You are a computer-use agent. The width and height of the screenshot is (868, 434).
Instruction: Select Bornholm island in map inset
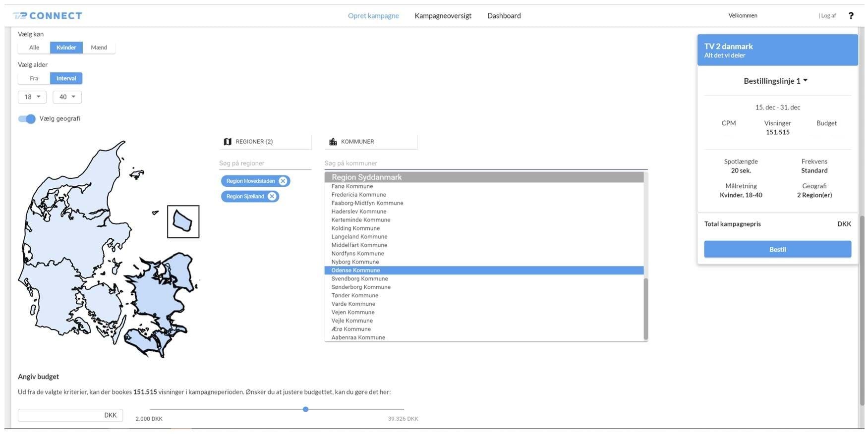tap(182, 221)
